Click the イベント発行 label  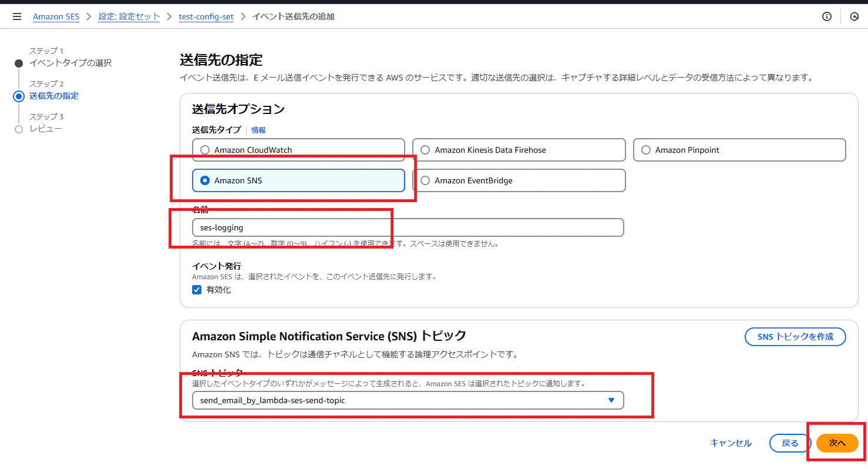coord(217,266)
